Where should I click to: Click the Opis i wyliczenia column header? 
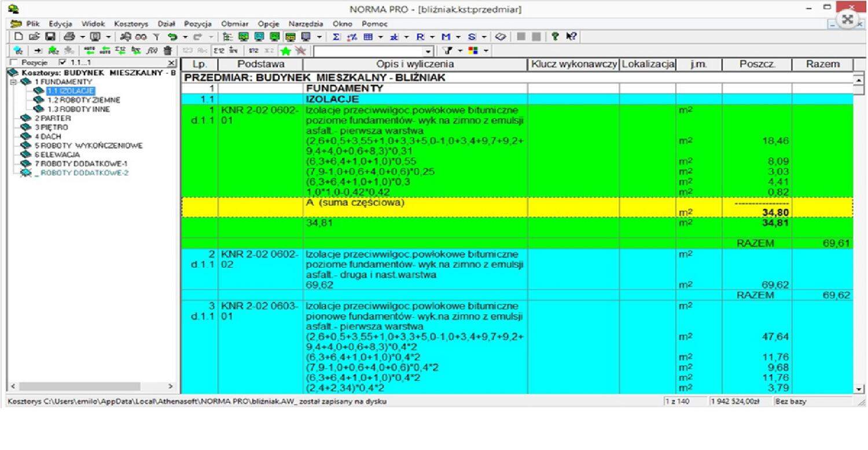(415, 64)
